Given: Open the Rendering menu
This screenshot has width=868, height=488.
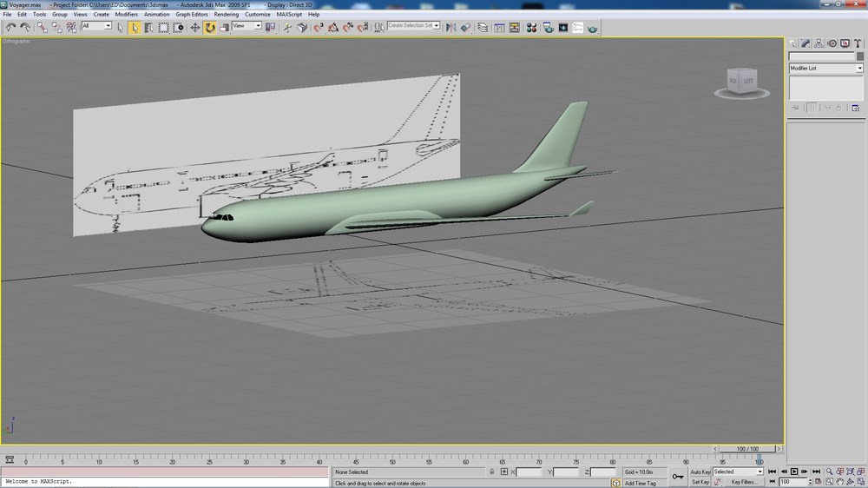Looking at the screenshot, I should (226, 15).
